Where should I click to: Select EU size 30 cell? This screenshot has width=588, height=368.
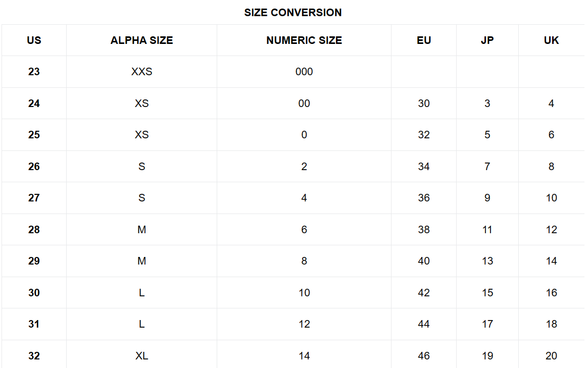point(424,103)
